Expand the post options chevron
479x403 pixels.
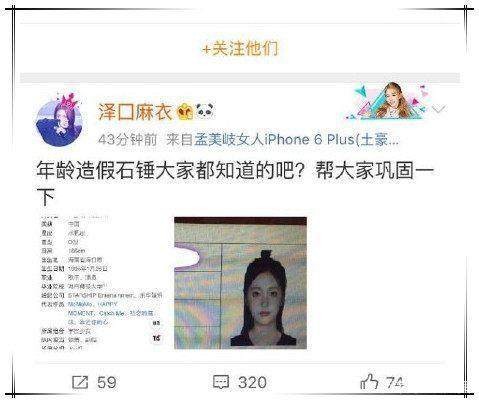pos(439,109)
